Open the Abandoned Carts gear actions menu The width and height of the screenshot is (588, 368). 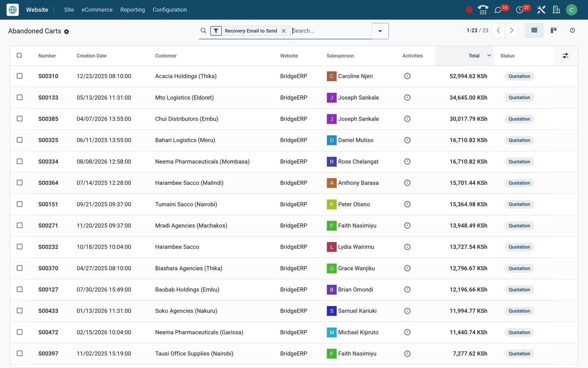click(67, 32)
